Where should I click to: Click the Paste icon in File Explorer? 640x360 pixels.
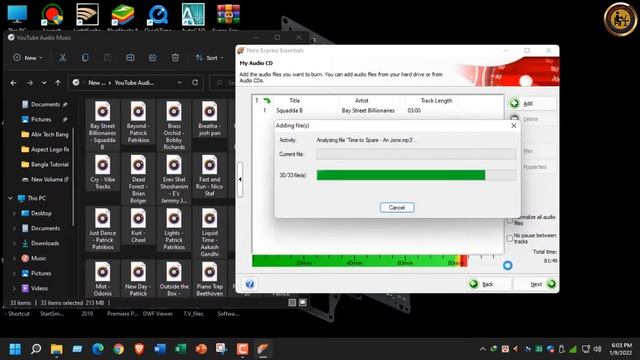108,58
